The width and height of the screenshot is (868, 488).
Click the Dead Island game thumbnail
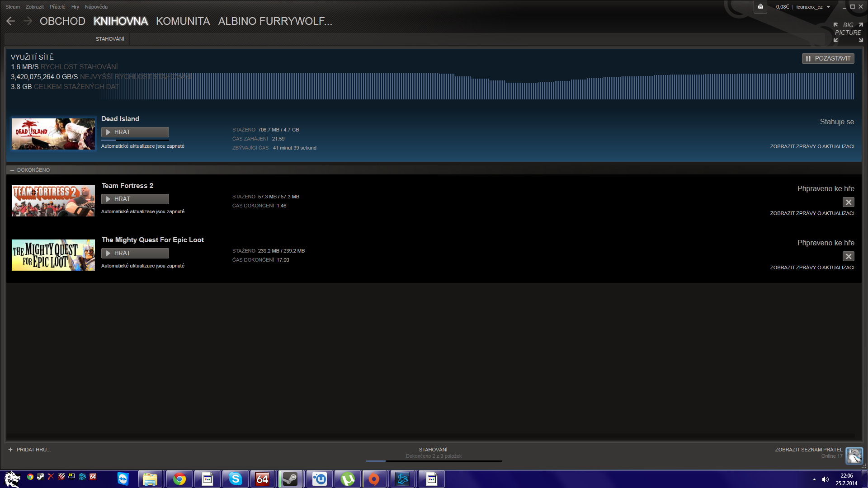[x=53, y=134]
